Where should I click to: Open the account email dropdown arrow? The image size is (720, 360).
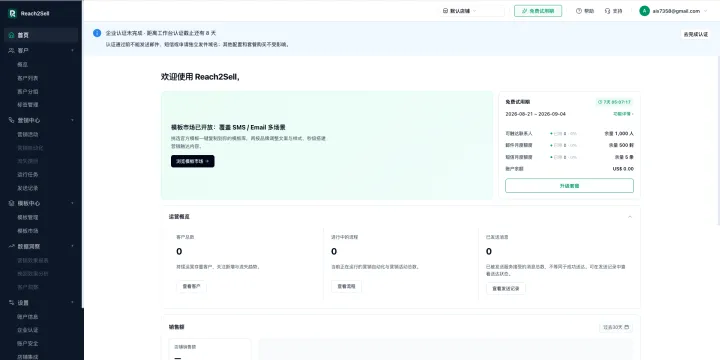(705, 11)
